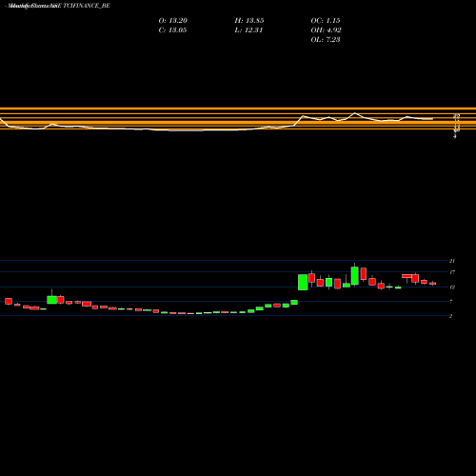Click the last red candle on the far right
476x476 pixels.
[x=433, y=284]
